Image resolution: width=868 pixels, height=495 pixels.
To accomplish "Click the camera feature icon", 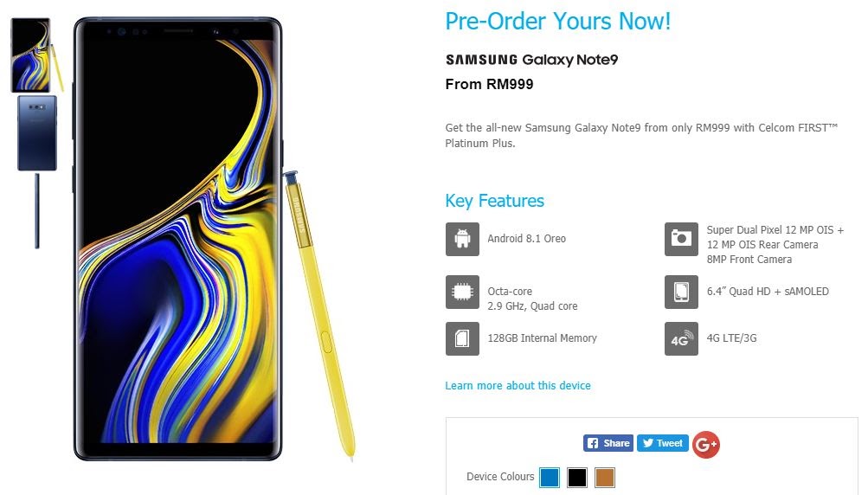I will 681,239.
